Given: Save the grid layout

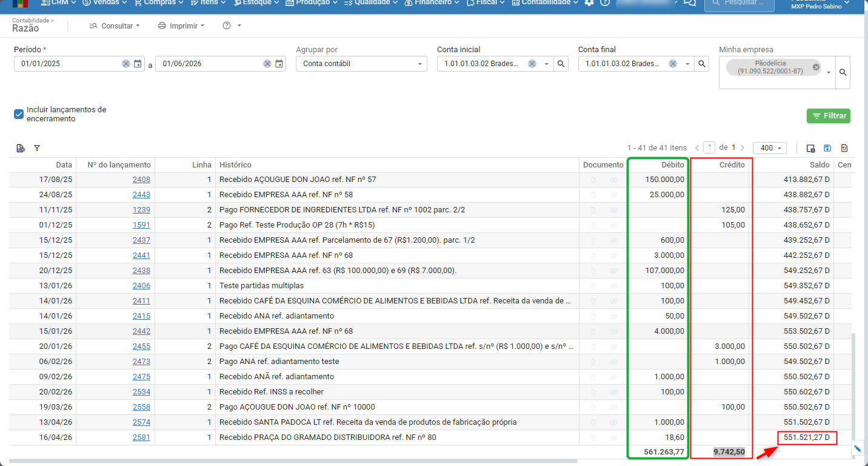Looking at the screenshot, I should tap(827, 148).
